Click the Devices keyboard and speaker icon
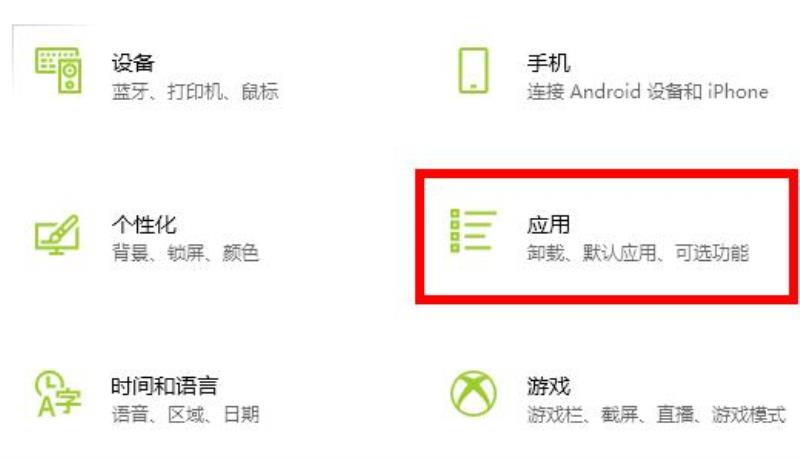Image resolution: width=800 pixels, height=460 pixels. tap(58, 70)
